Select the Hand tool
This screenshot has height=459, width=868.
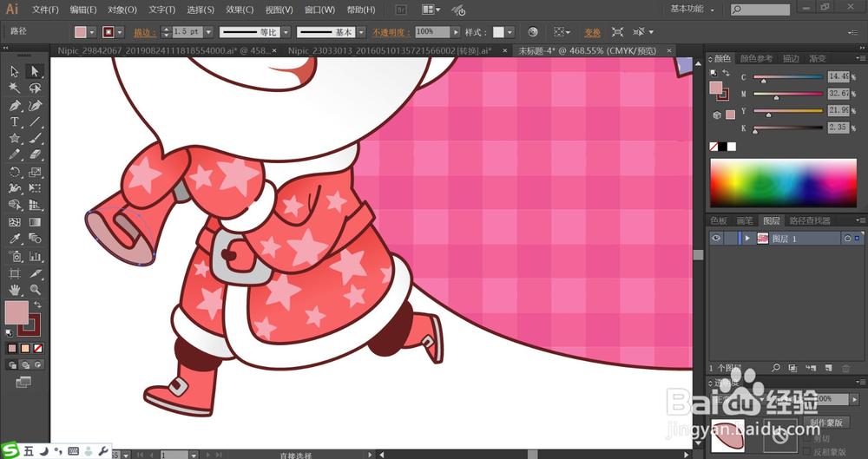pos(15,290)
